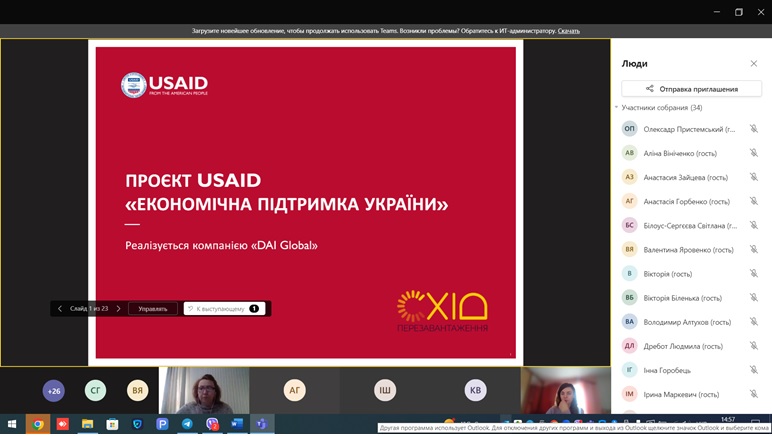The width and height of the screenshot is (772, 436).
Task: Click video tile of woman at right
Action: 565,390
